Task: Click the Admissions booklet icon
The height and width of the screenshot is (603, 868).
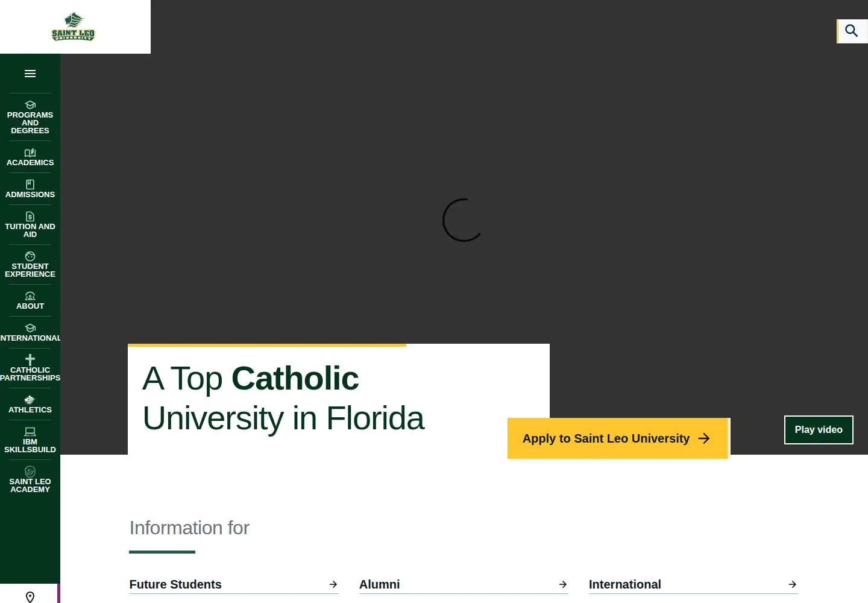Action: coord(30,185)
